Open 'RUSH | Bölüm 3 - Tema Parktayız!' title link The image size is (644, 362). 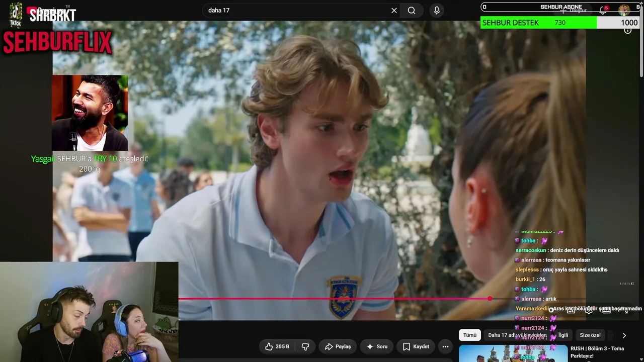click(597, 352)
